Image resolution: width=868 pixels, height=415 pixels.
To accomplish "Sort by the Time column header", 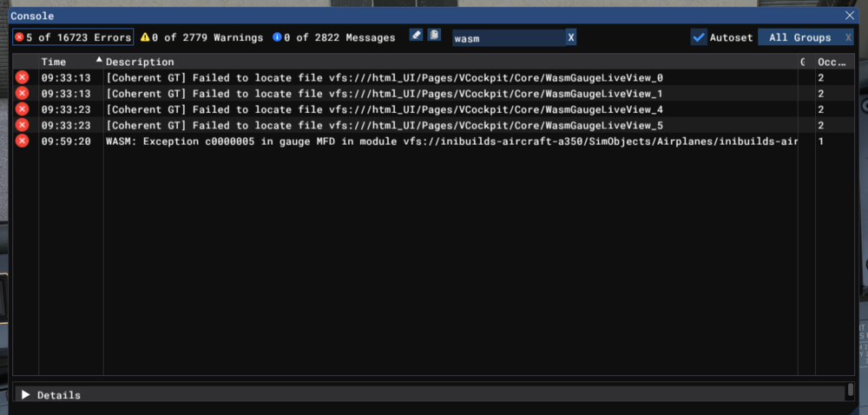I will (x=54, y=62).
